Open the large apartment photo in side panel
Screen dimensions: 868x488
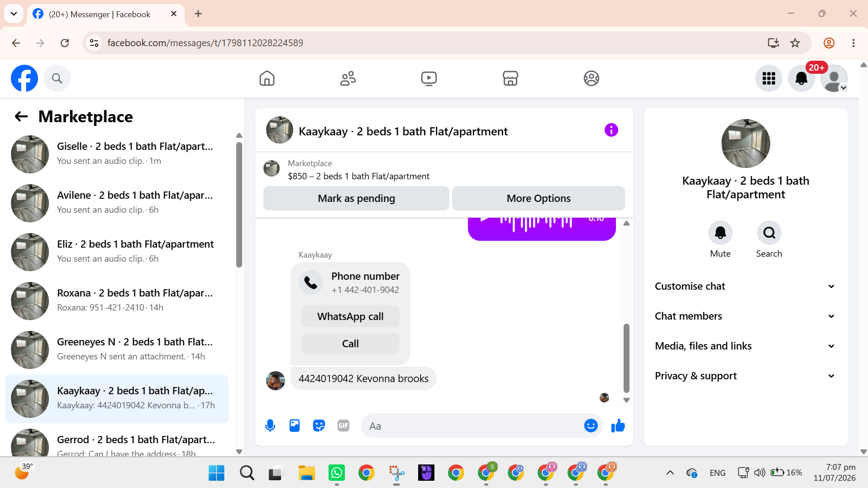coord(745,144)
